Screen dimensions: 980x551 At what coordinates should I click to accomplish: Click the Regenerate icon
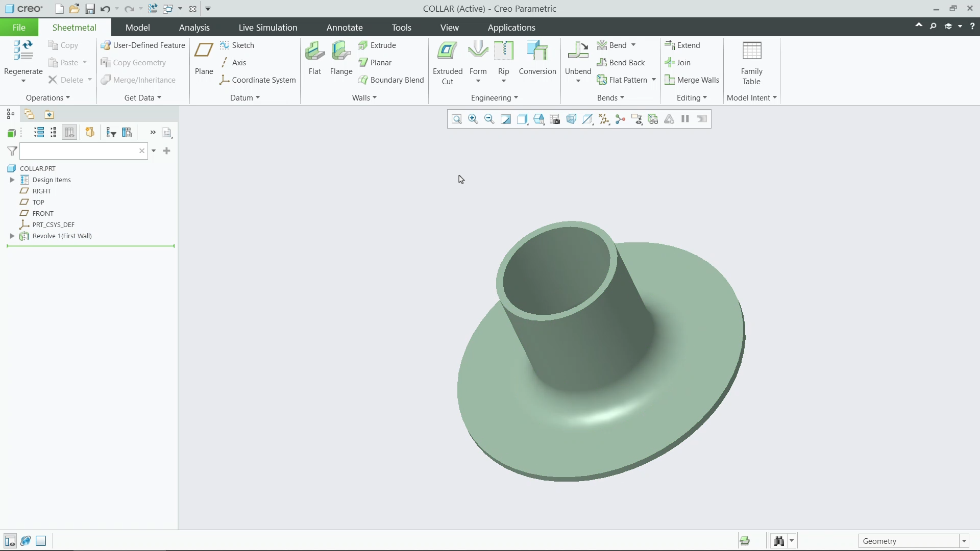pyautogui.click(x=23, y=51)
